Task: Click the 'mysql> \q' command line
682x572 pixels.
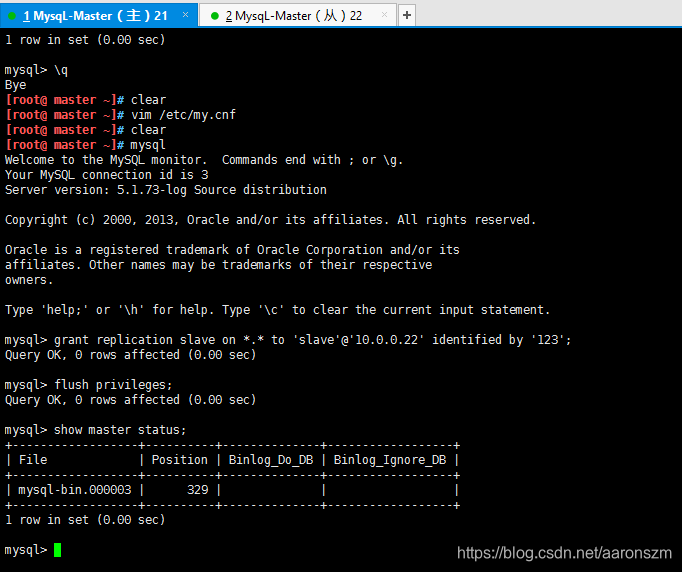Action: (36, 70)
